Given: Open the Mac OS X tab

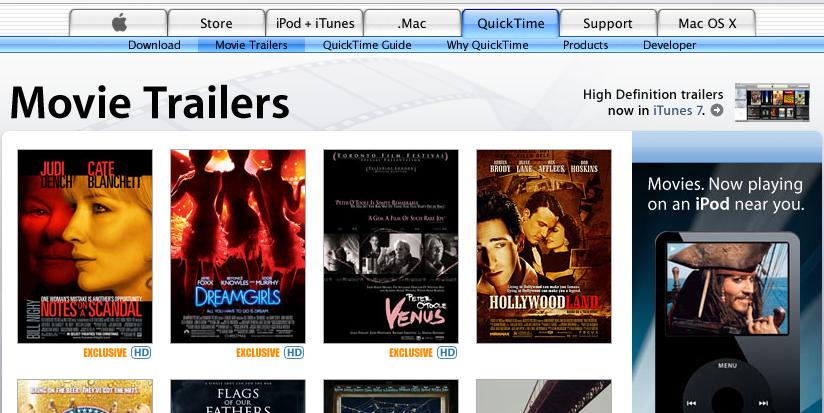Looking at the screenshot, I should tap(705, 23).
